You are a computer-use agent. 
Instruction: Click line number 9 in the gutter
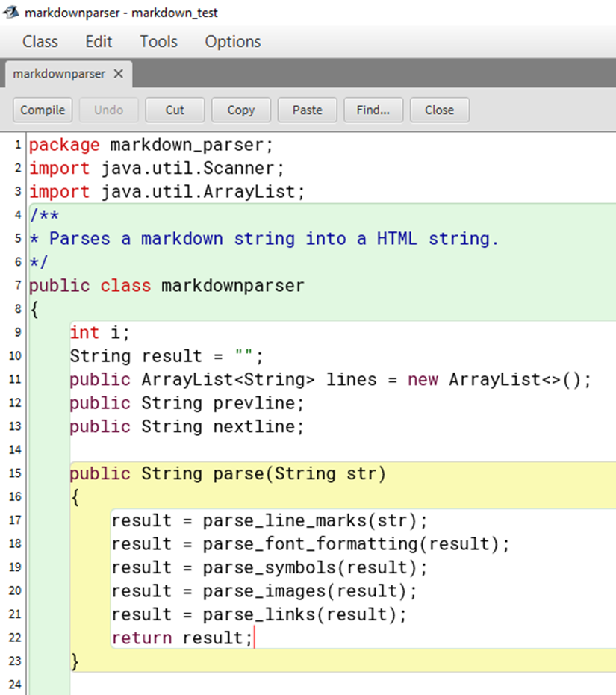click(x=18, y=332)
